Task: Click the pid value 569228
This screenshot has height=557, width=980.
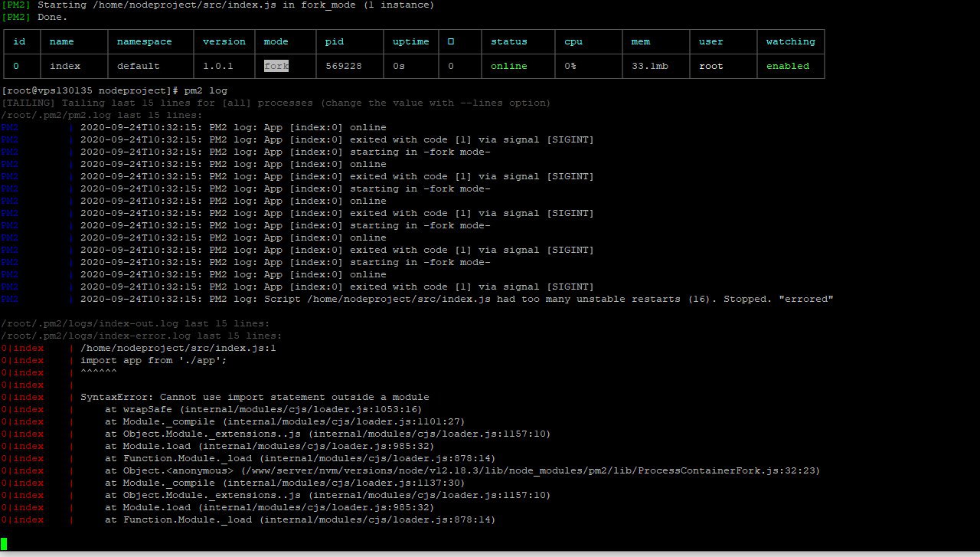Action: coord(344,66)
